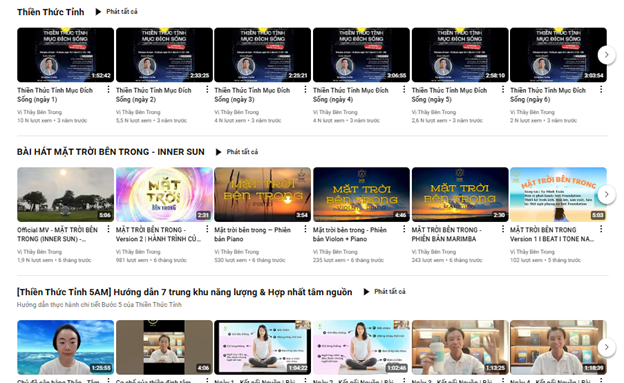Open options menu for Thiền Thức Tỉnh ngày 5

coord(503,90)
